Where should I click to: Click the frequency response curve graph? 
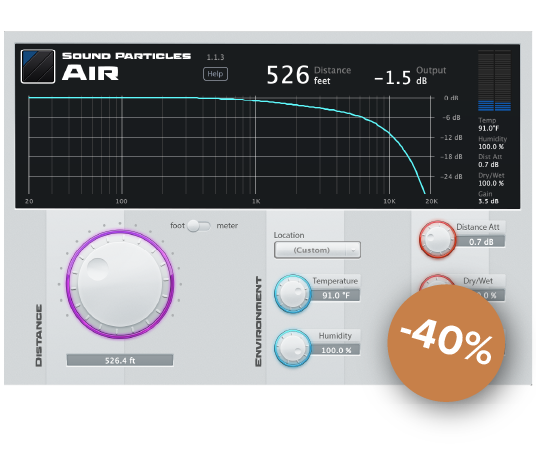(x=229, y=146)
